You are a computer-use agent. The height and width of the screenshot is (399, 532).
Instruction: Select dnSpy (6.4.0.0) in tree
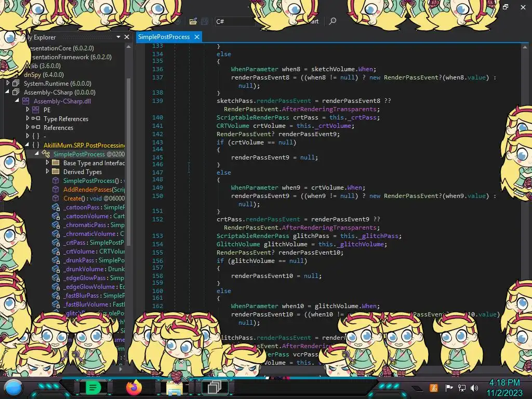44,74
